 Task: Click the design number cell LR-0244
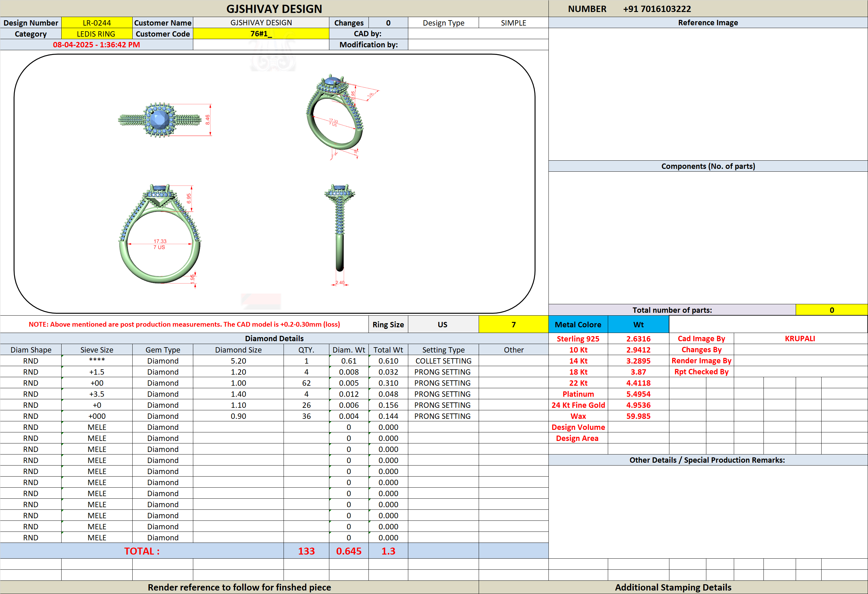[97, 23]
